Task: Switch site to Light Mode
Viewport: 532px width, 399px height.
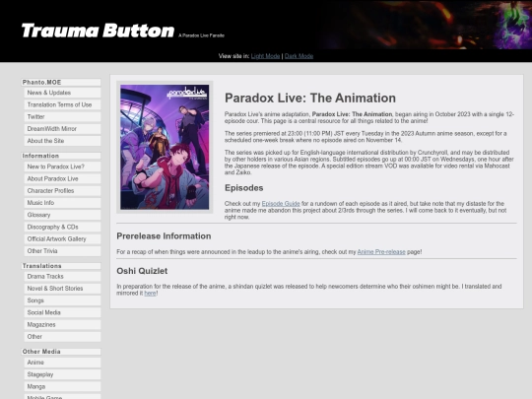Action: coord(265,56)
